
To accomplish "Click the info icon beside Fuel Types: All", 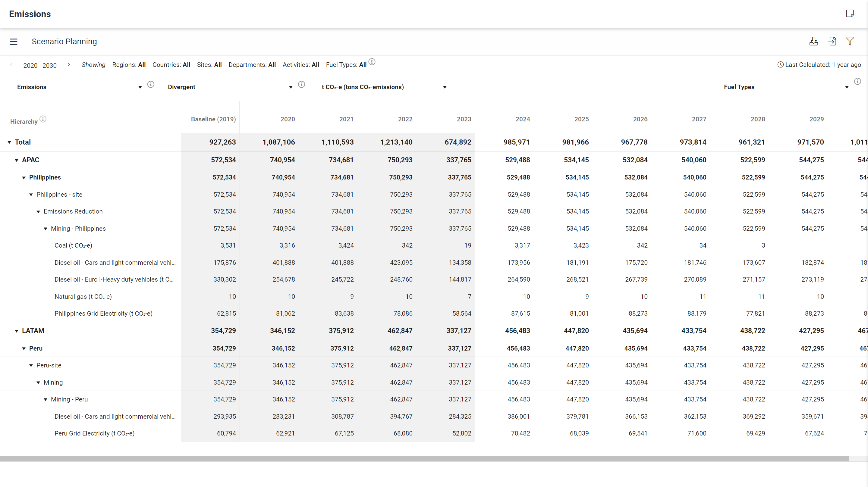I will [x=372, y=62].
